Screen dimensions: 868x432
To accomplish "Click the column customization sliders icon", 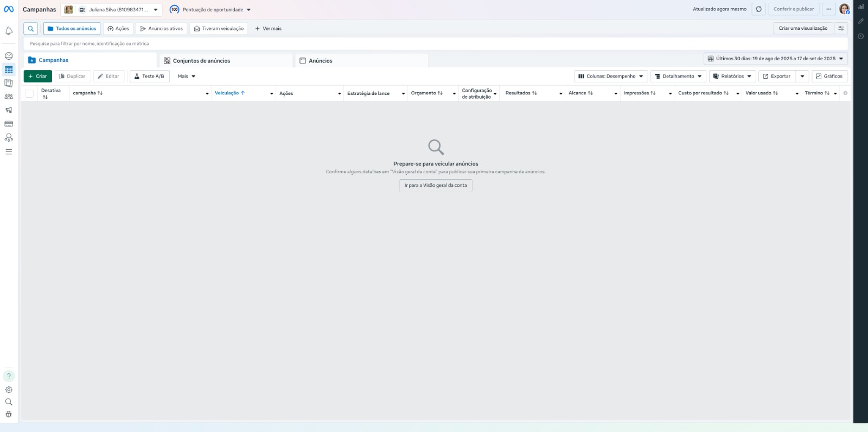I will tap(841, 29).
